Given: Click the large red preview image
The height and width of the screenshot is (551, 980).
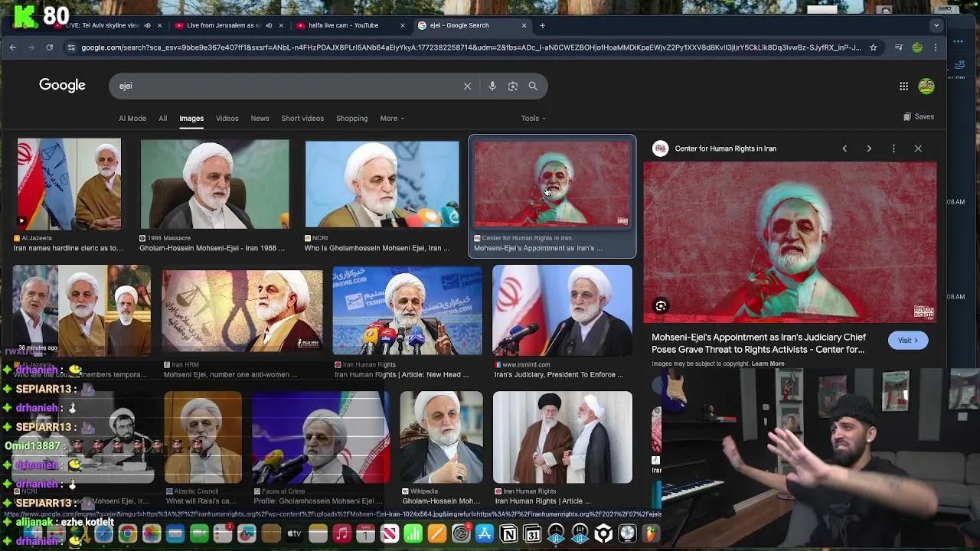Looking at the screenshot, I should (789, 242).
